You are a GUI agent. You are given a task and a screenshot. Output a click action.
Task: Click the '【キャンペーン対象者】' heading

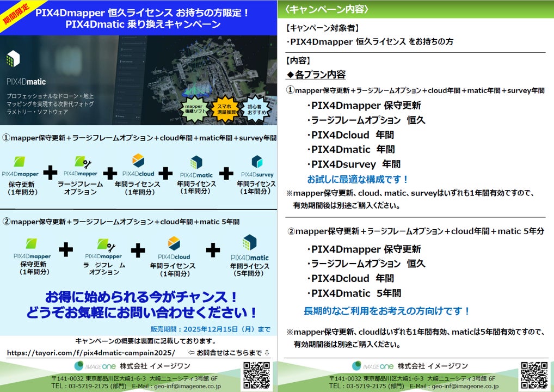pyautogui.click(x=322, y=28)
